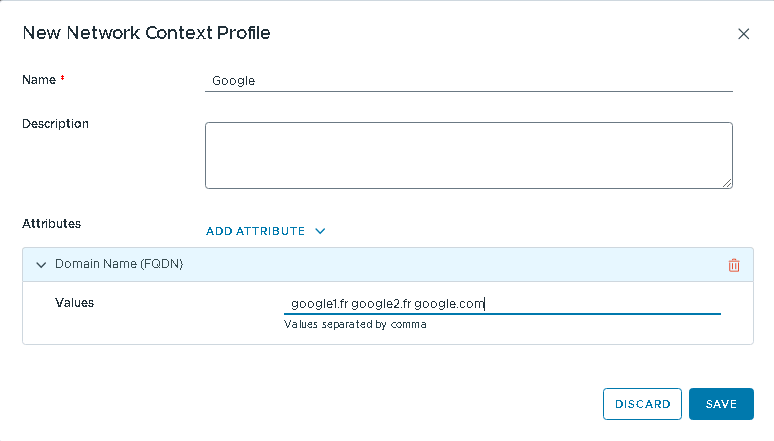The width and height of the screenshot is (774, 441).
Task: Click inside the empty Description text area
Action: (x=468, y=155)
